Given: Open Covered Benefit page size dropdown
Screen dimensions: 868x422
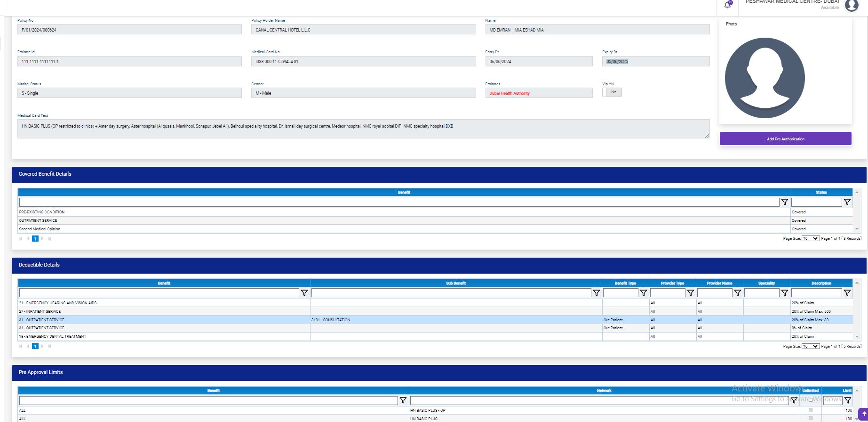Looking at the screenshot, I should [810, 239].
